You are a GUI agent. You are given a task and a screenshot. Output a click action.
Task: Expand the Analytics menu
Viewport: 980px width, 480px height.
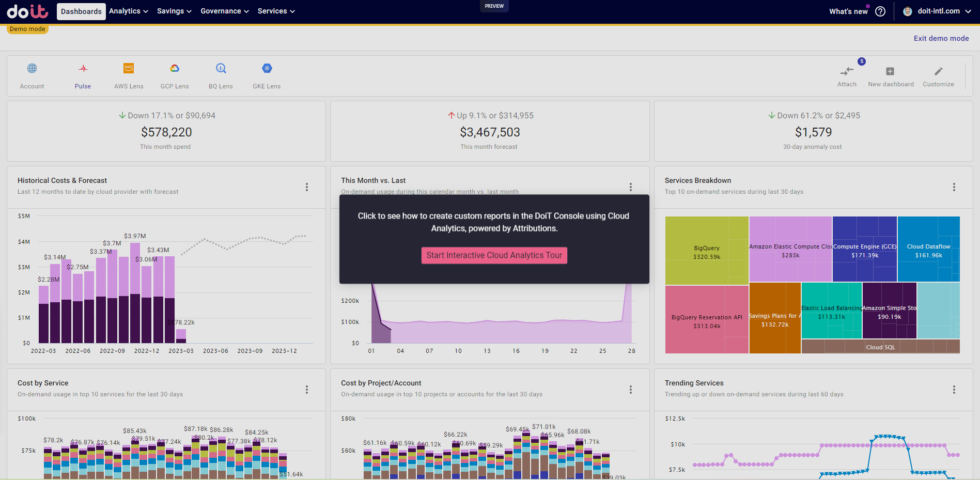click(129, 11)
